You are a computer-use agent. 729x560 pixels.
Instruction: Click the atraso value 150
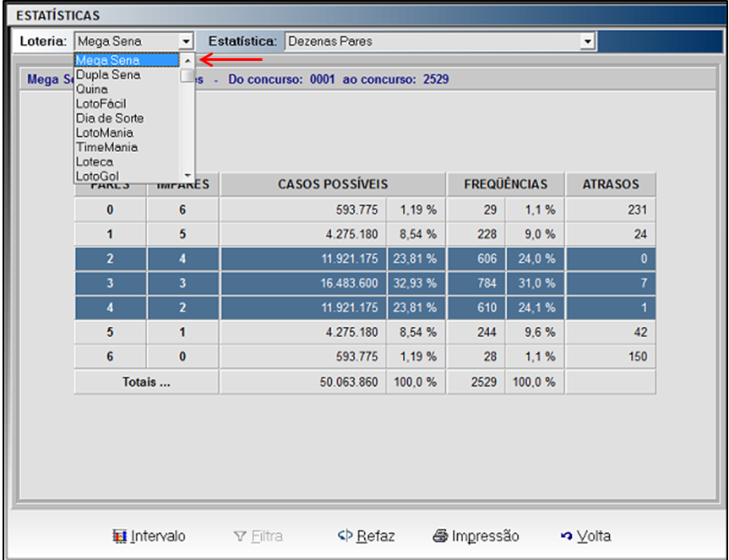click(611, 356)
